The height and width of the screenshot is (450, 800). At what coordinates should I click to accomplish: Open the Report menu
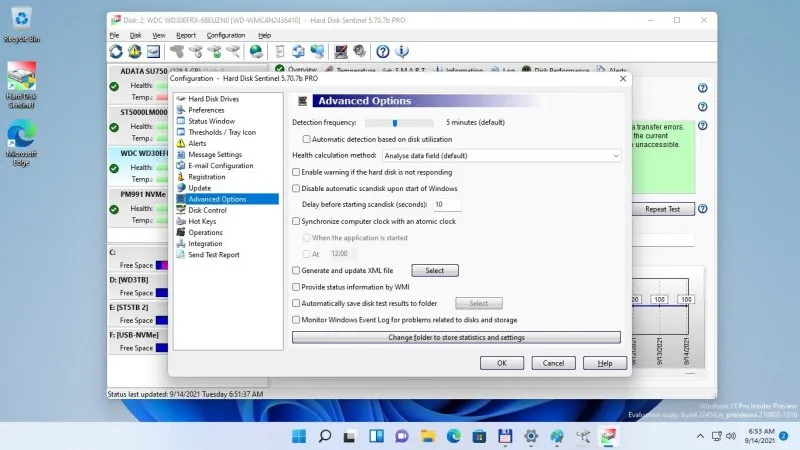186,35
